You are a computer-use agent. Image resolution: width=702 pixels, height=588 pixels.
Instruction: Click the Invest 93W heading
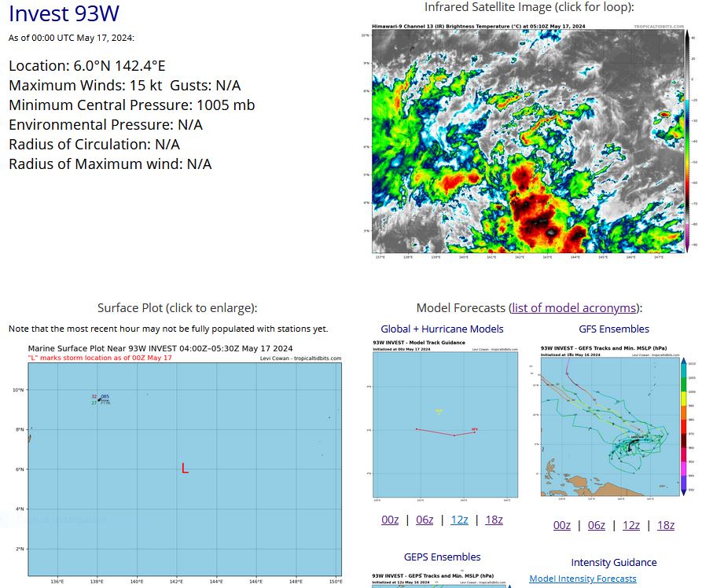pos(63,14)
